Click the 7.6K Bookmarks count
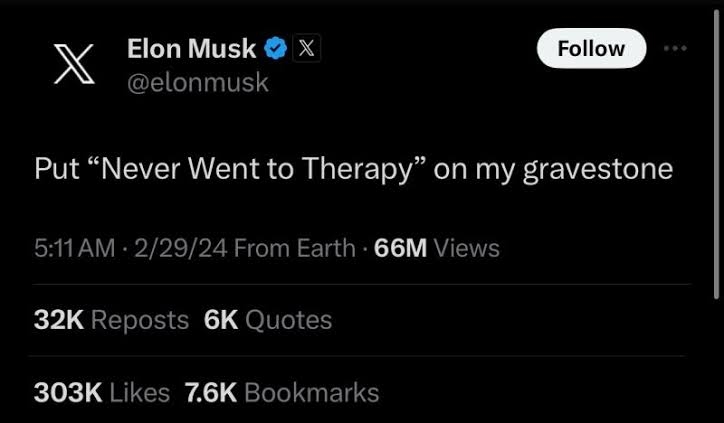The width and height of the screenshot is (724, 423). (282, 393)
